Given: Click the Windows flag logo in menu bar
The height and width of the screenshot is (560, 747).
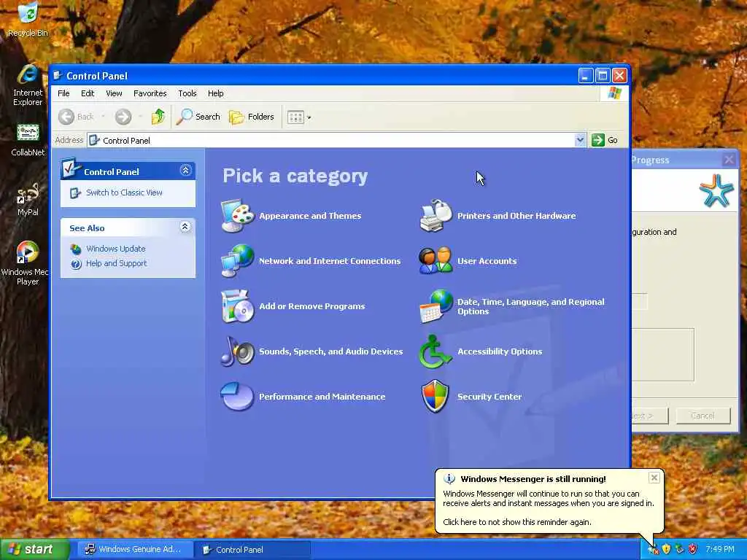Looking at the screenshot, I should 614,93.
